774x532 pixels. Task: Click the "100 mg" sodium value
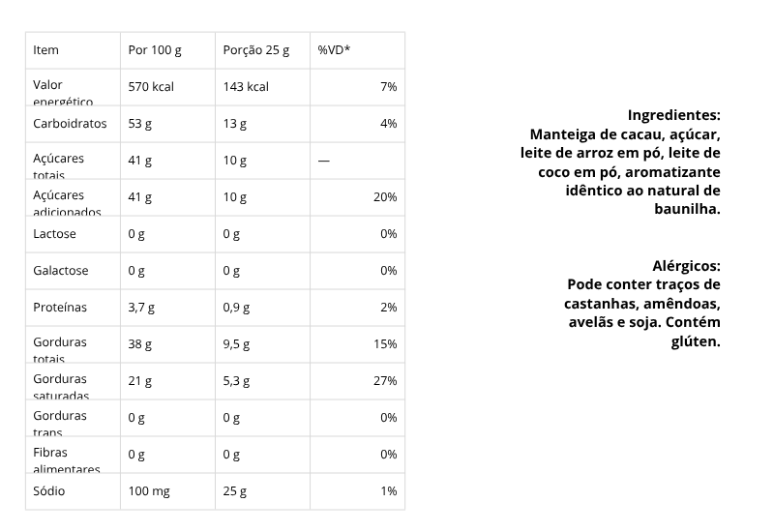coord(149,491)
